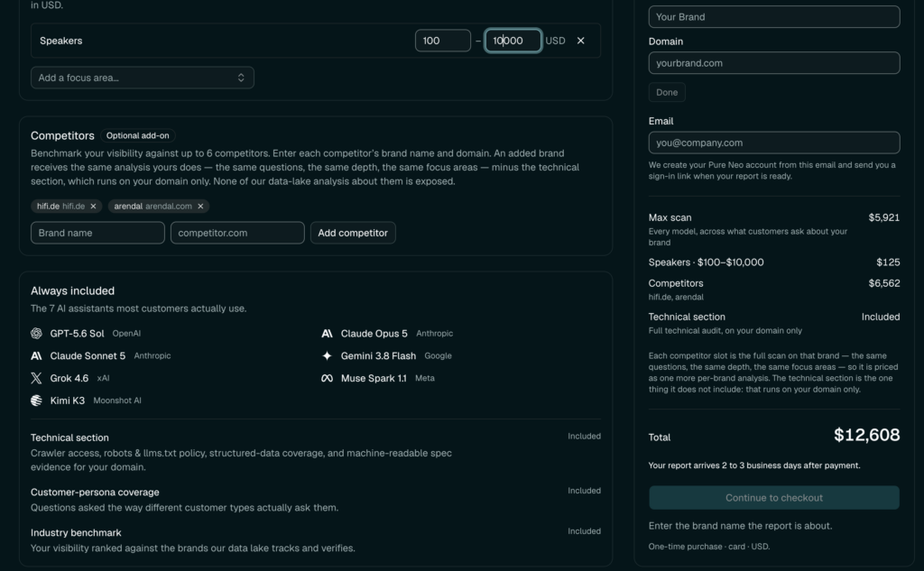
Task: Click the xAI logo beside Grok 4.6
Action: (36, 378)
